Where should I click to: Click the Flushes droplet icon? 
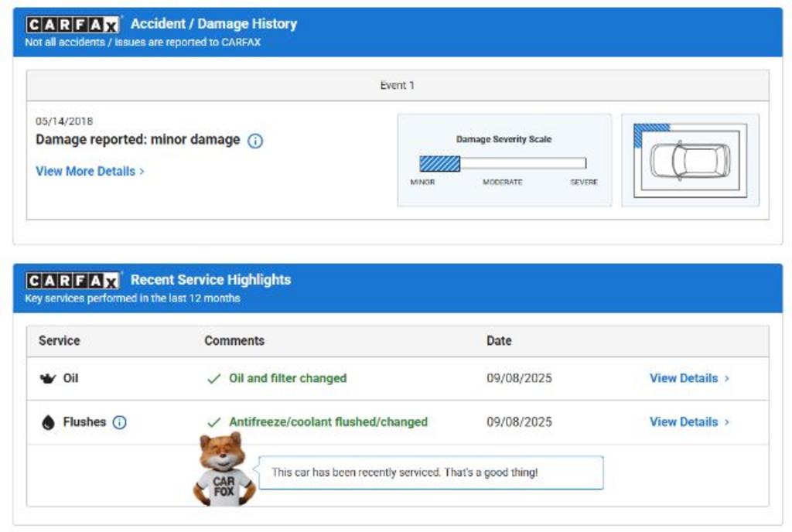pos(48,423)
